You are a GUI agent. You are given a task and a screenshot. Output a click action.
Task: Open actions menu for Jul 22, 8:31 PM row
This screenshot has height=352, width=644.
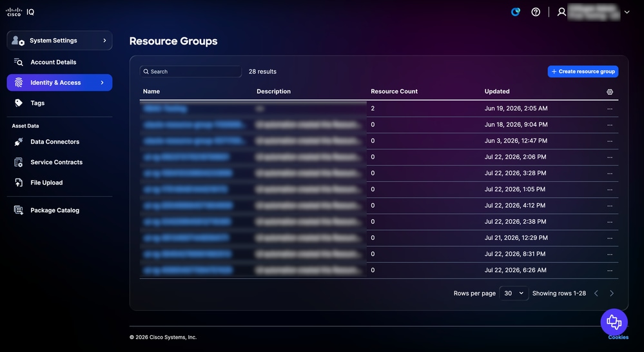click(610, 254)
